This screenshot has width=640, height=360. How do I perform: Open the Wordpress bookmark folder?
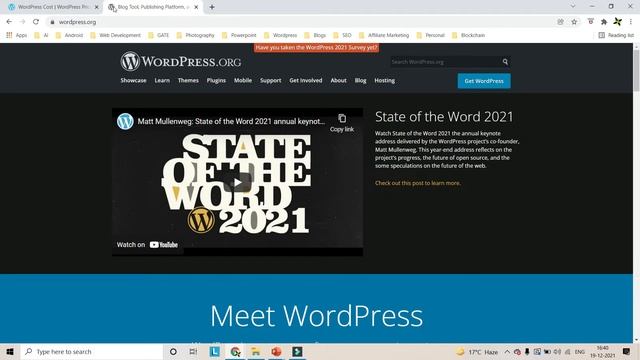(x=280, y=36)
